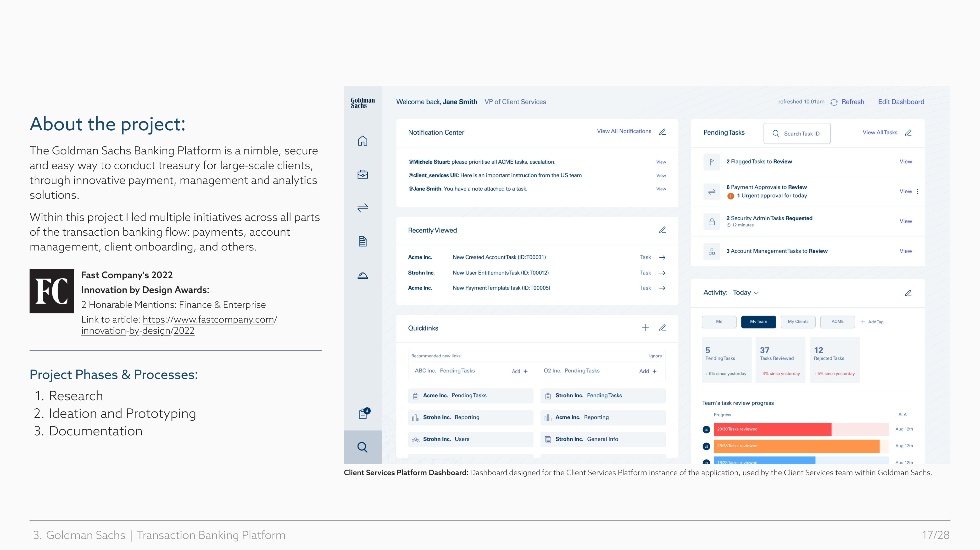Click the Home icon in sidebar
This screenshot has height=550, width=980.
coord(362,141)
